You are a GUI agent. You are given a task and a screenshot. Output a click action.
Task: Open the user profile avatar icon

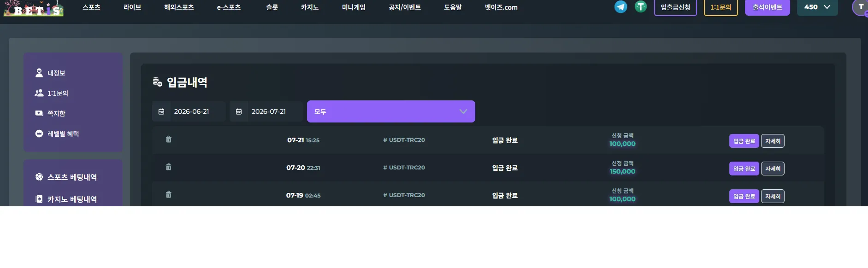[x=860, y=7]
